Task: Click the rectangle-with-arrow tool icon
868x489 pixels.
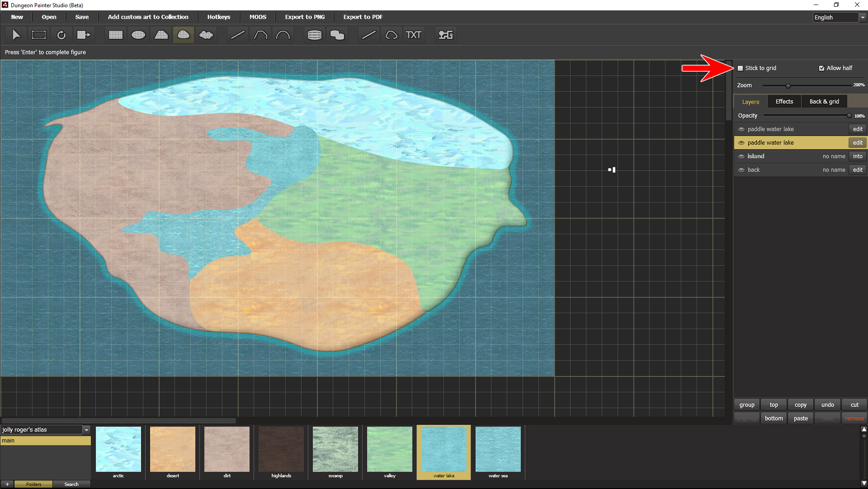Action: 84,35
